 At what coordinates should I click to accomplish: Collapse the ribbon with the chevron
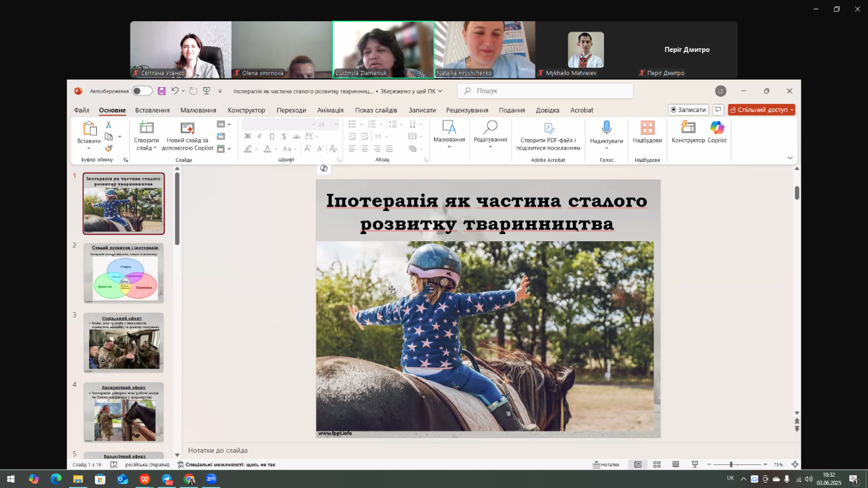point(790,158)
